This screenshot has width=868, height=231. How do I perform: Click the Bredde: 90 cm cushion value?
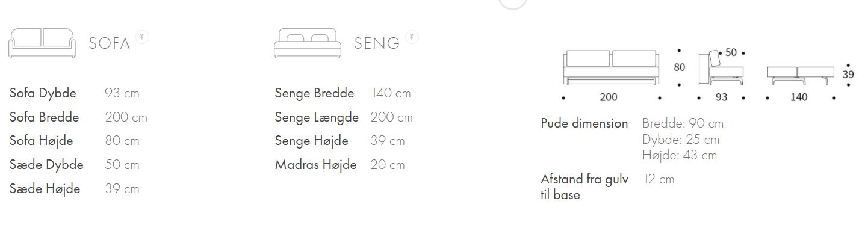tap(683, 123)
